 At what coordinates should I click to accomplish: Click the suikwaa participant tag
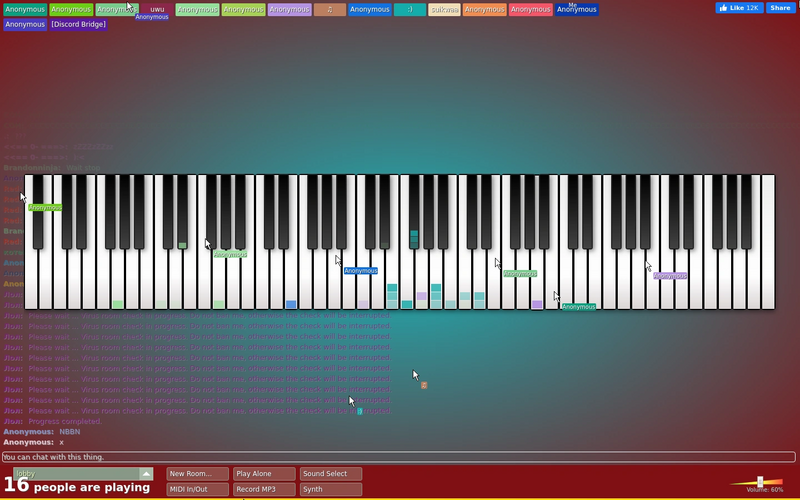(444, 9)
